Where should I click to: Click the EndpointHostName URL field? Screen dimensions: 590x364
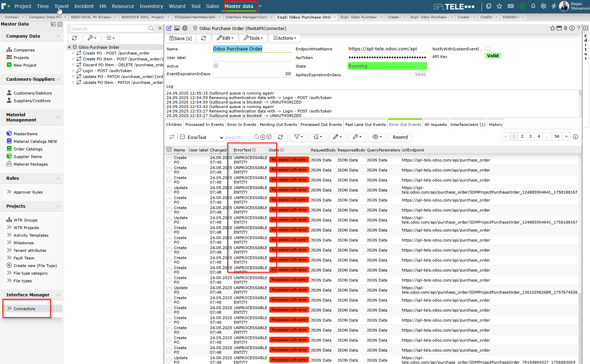(387, 49)
